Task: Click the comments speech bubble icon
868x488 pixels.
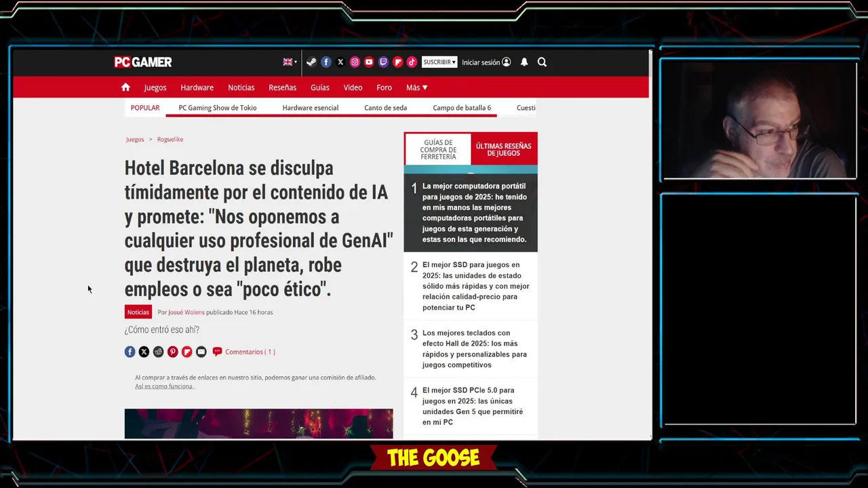Action: (x=217, y=352)
